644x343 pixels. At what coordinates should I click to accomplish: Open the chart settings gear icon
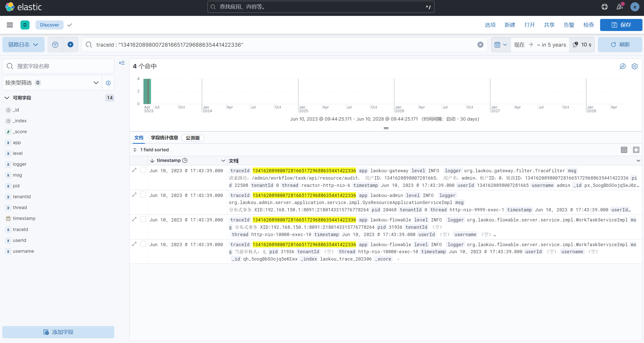(634, 66)
